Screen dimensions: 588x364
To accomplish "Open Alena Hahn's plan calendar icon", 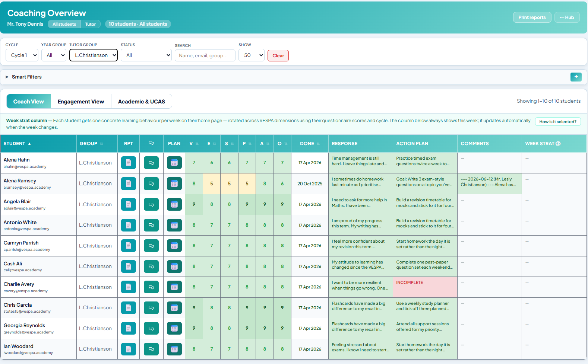I will pyautogui.click(x=174, y=163).
